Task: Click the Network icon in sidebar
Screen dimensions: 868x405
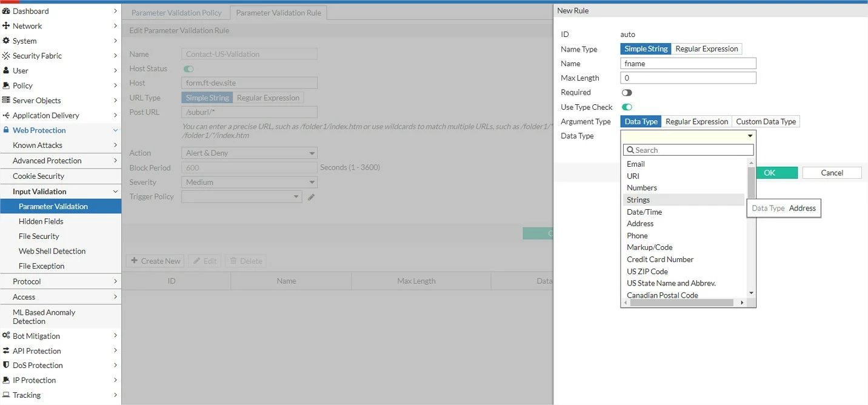Action: tap(6, 26)
